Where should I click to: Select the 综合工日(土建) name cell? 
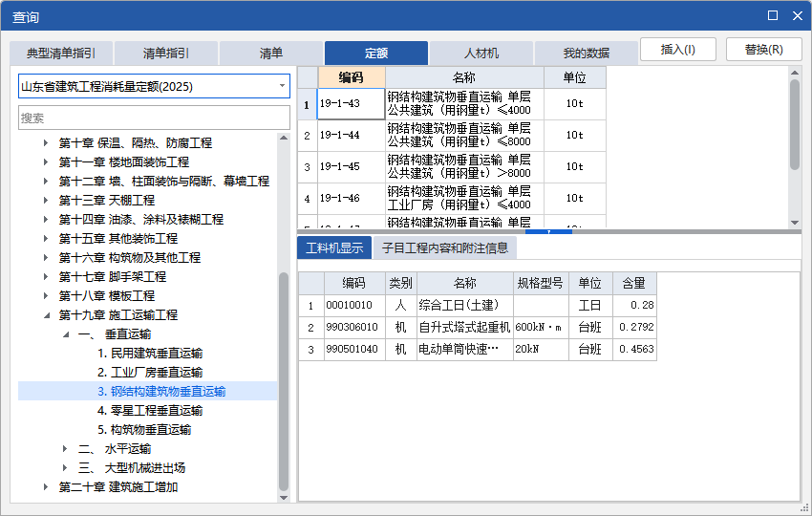(x=465, y=305)
